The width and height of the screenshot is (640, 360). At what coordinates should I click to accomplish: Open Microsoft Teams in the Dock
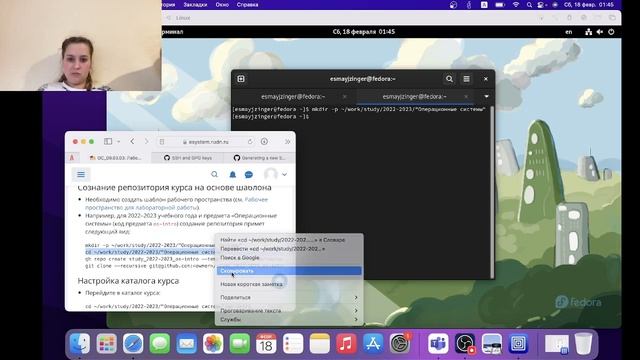(438, 343)
